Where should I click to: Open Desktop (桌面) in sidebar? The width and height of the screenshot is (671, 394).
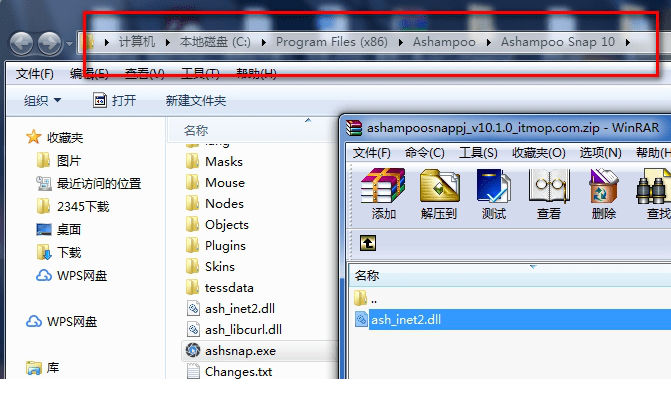(x=59, y=229)
